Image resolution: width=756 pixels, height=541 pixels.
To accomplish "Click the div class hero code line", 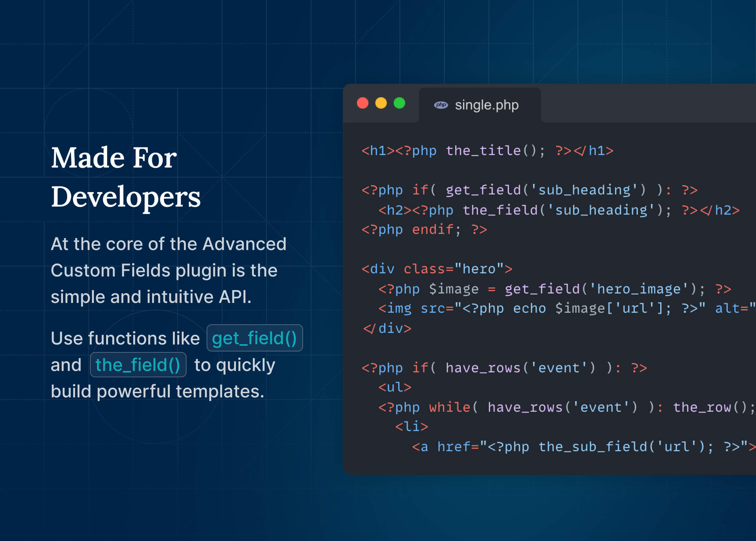I will click(x=437, y=269).
